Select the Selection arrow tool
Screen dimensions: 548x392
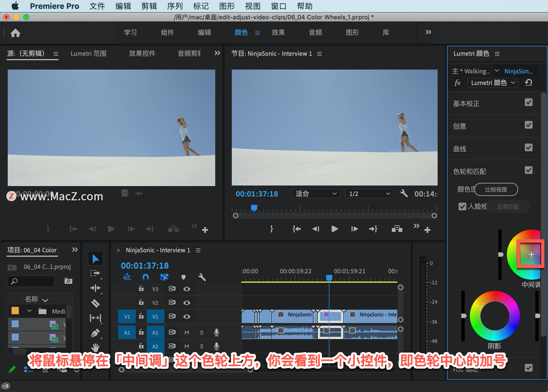point(95,258)
